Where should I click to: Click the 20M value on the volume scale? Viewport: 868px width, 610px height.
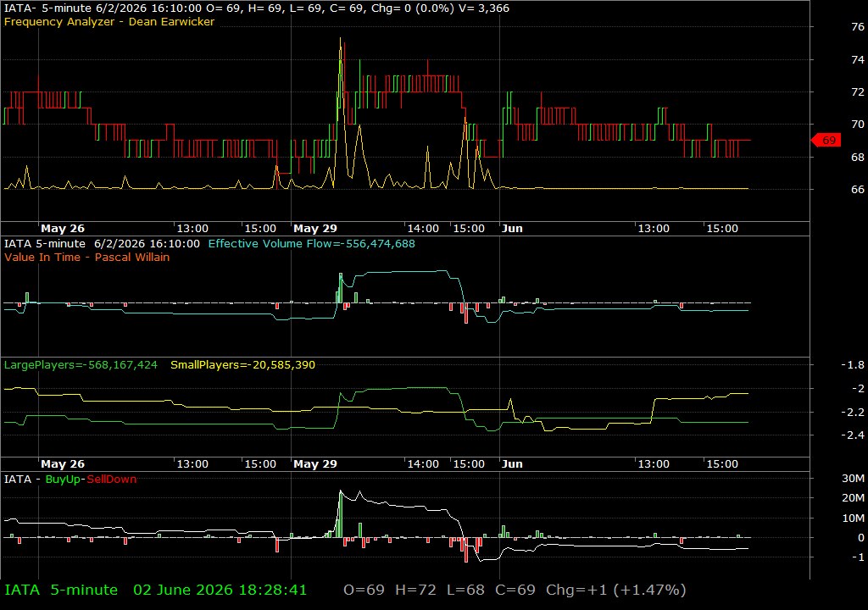[x=853, y=497]
